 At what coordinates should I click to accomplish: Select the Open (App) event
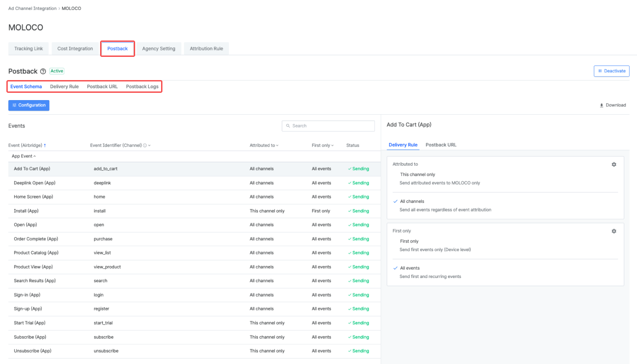point(194,225)
